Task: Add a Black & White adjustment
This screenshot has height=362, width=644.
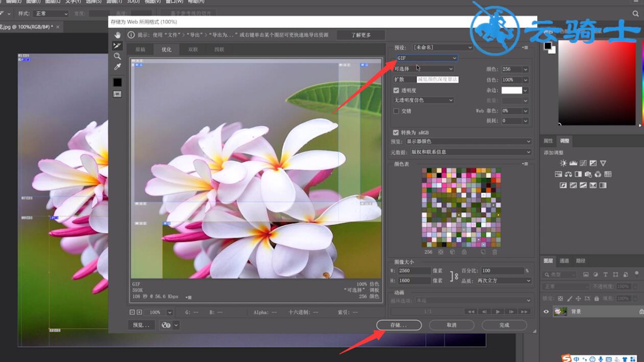Action: [x=578, y=174]
